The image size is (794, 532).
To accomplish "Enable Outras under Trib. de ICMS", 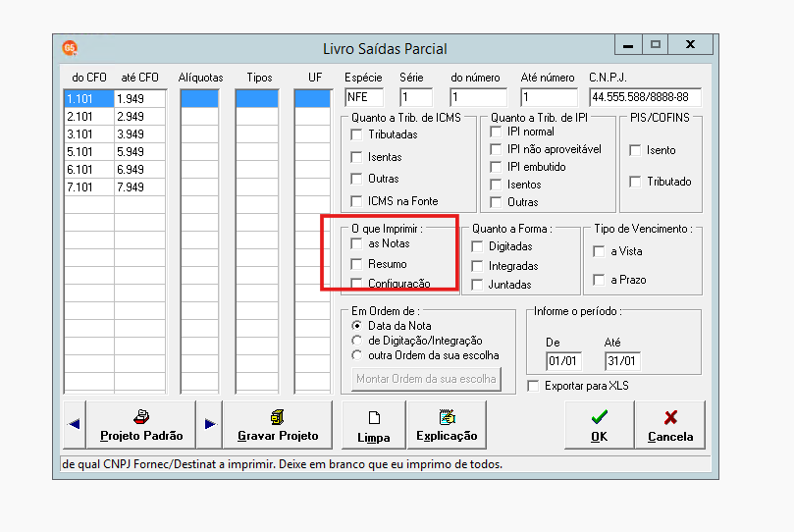I will [x=356, y=179].
